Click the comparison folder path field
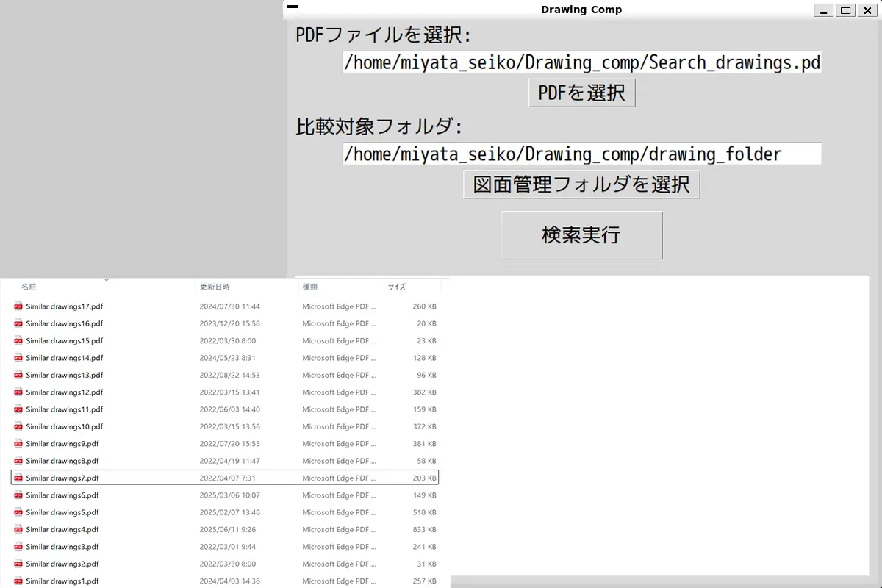The width and height of the screenshot is (882, 588). click(581, 154)
